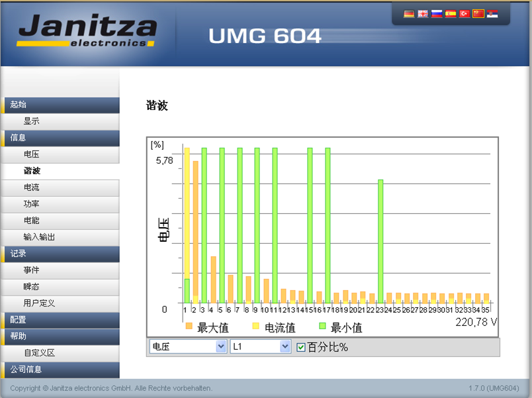Viewport: 532px width, 398px height.
Task: Open the 电能 sidebar page
Action: coord(60,221)
